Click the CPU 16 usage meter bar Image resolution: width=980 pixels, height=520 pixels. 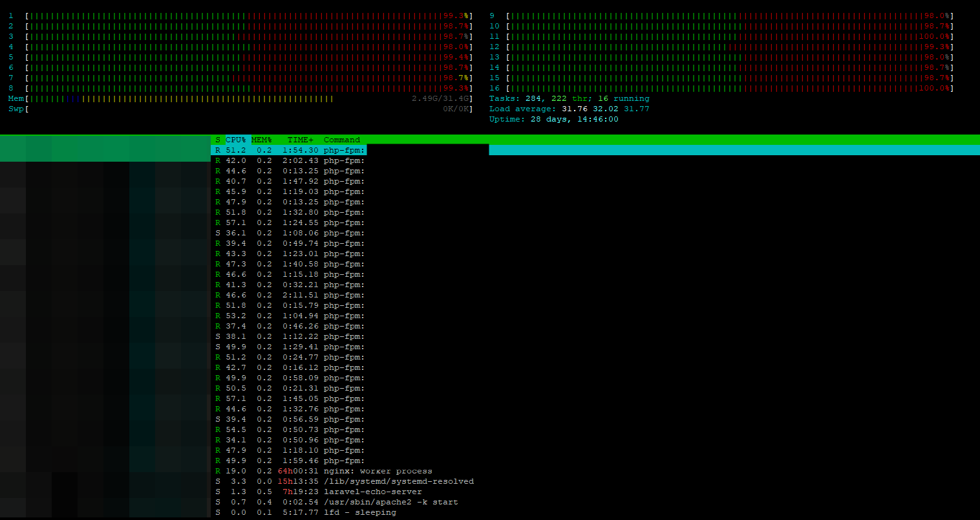point(730,88)
